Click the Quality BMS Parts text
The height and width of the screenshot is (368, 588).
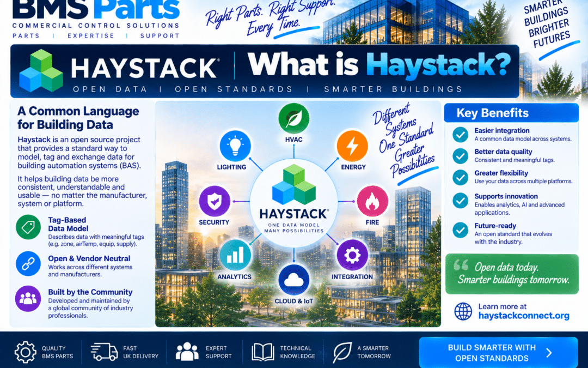click(x=57, y=352)
